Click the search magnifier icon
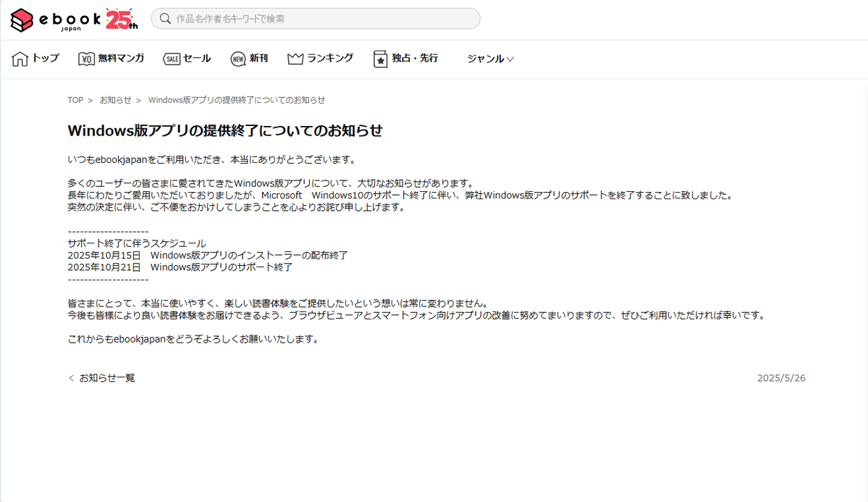 [x=165, y=18]
